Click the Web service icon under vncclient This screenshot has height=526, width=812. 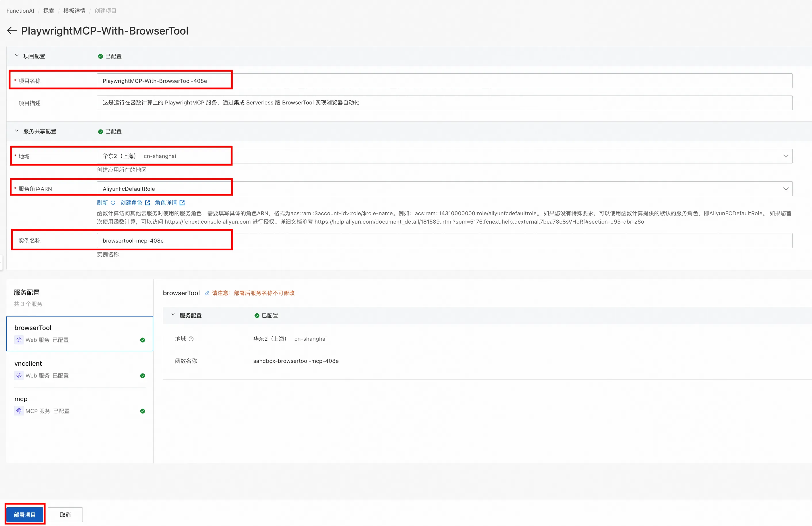pos(19,376)
